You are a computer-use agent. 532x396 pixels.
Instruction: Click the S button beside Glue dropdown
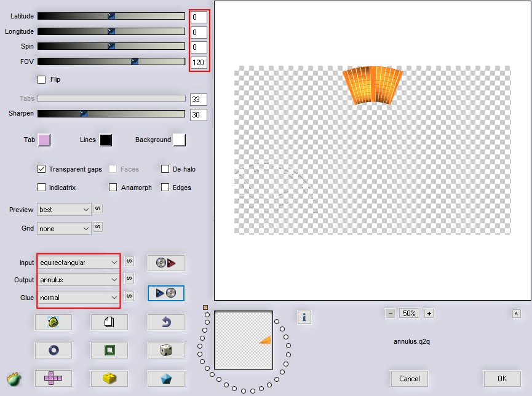tap(129, 296)
